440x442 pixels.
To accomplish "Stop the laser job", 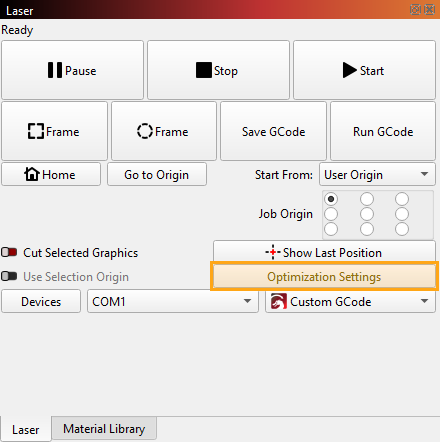I will coord(218,70).
